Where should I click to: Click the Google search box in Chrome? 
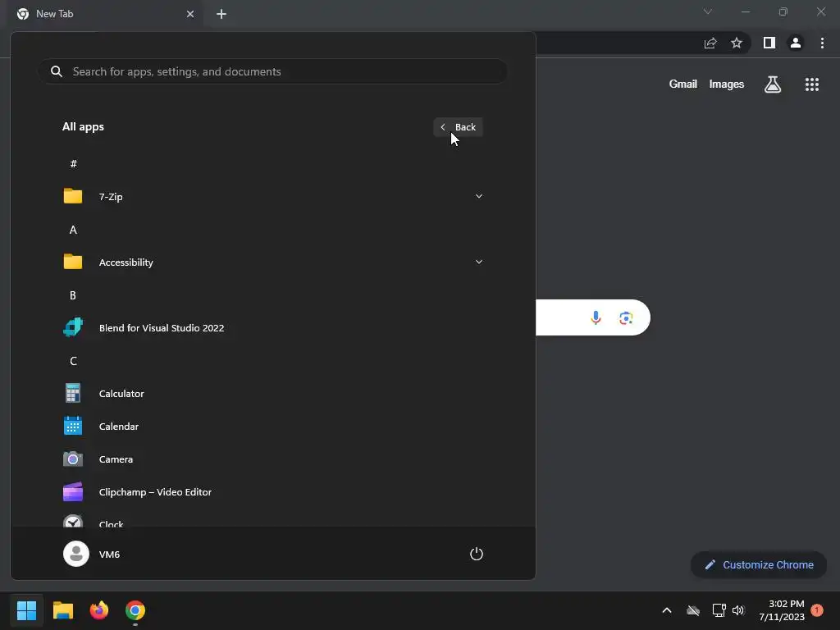[593, 317]
